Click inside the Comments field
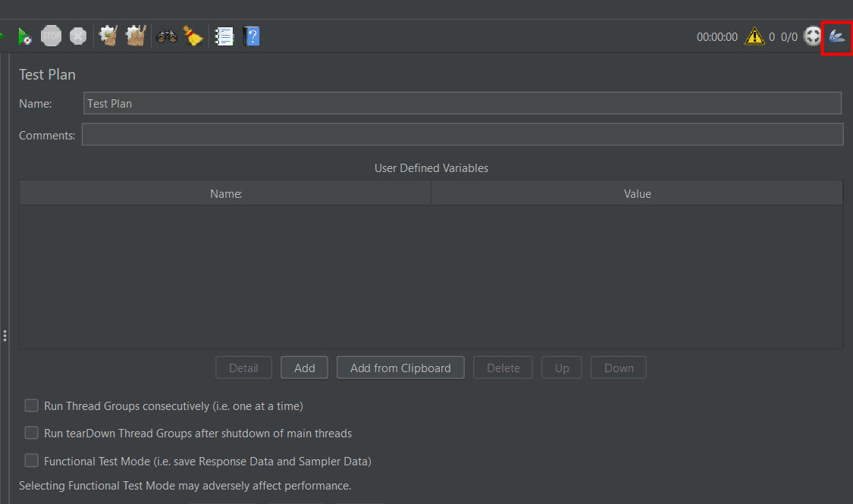Viewport: 853px width, 504px height. tap(463, 134)
